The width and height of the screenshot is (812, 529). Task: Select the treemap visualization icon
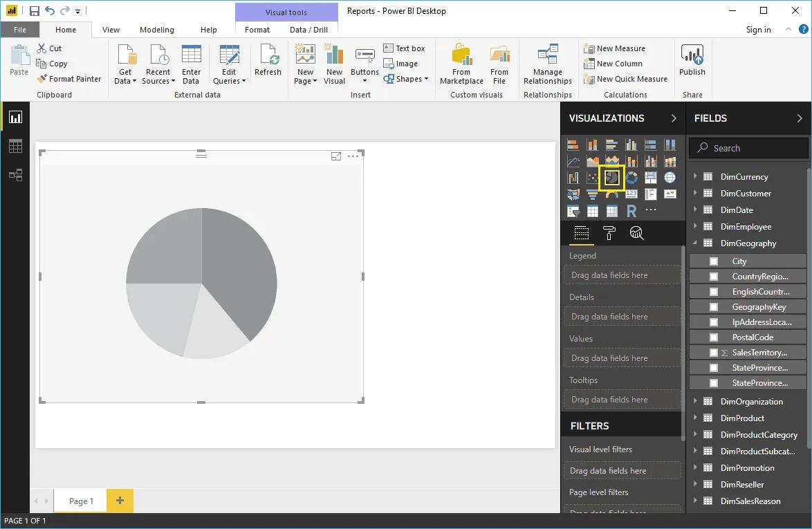(x=650, y=177)
